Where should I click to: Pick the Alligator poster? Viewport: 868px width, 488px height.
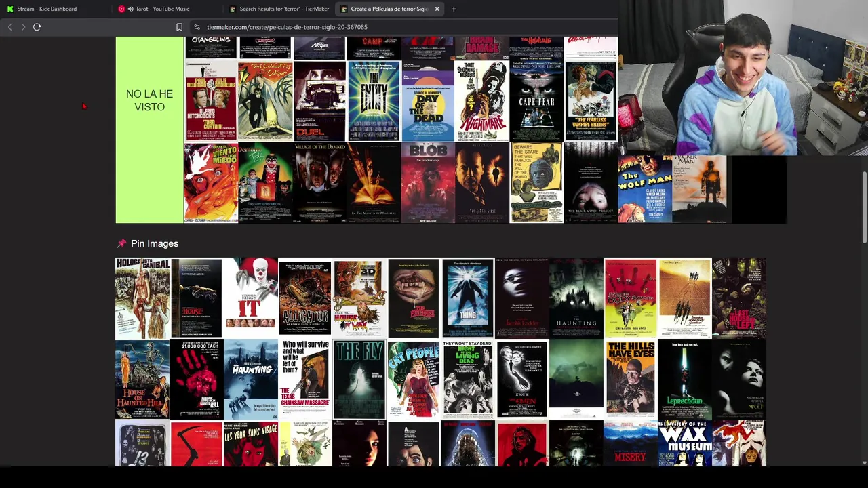(x=305, y=297)
